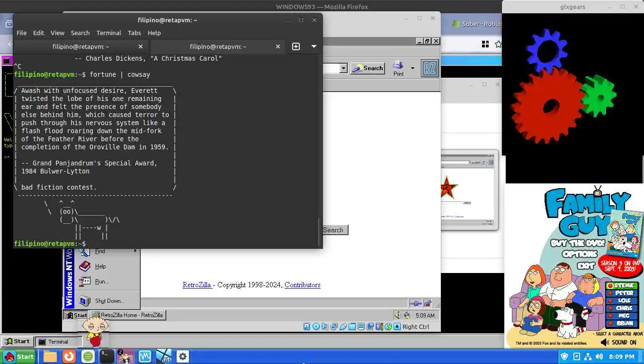This screenshot has height=364, width=644.
Task: Click OPTIONS in the Family Guy app
Action: (580, 254)
